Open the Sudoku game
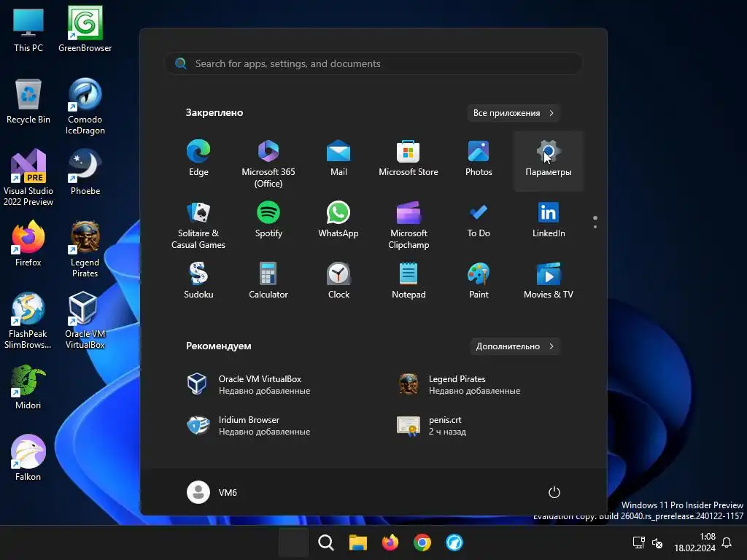This screenshot has width=747, height=560. coord(198,281)
